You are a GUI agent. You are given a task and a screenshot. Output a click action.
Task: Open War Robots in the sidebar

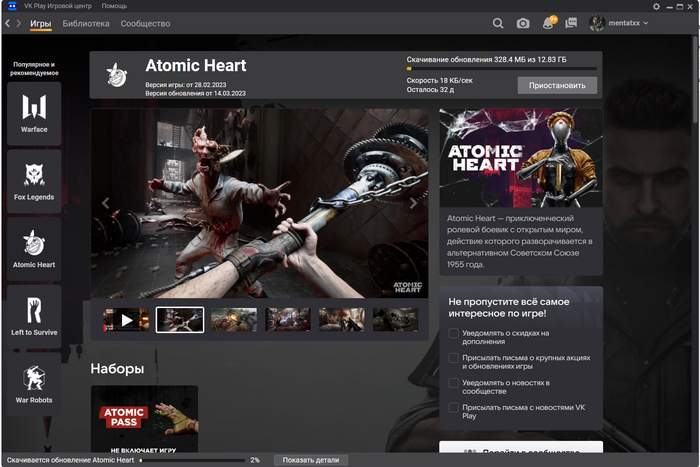click(x=34, y=385)
